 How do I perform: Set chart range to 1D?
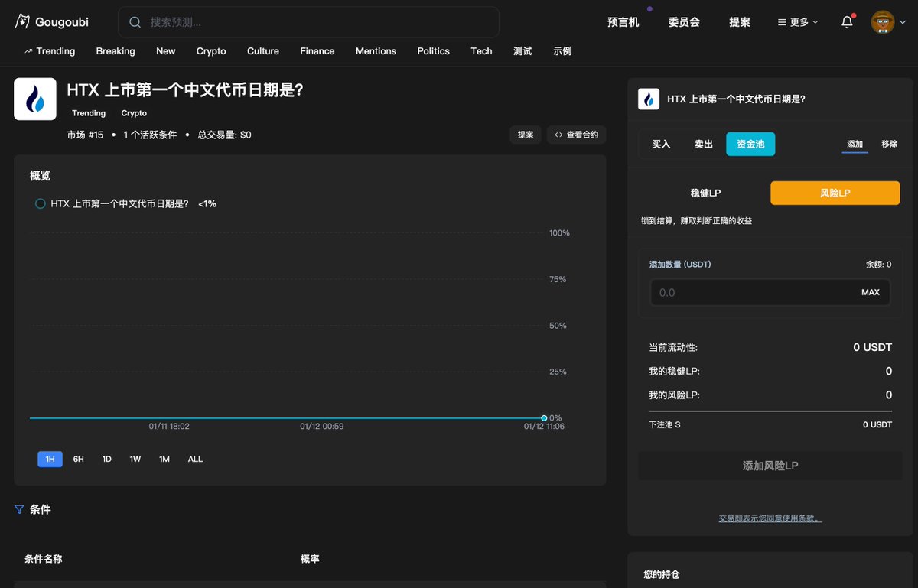click(107, 459)
